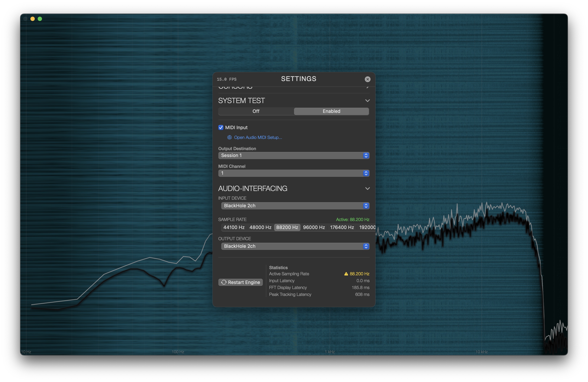Click the stepper arrows on the MIDI Channel selector

click(x=366, y=173)
